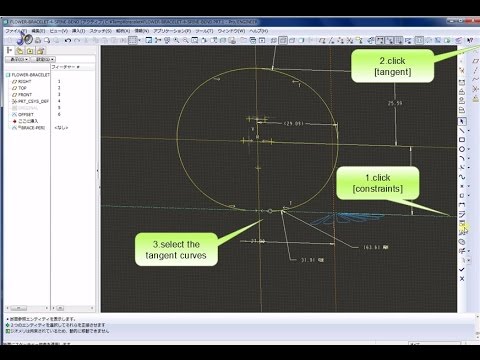Toggle Wireframe display mode
The width and height of the screenshot is (480, 360).
point(274,41)
